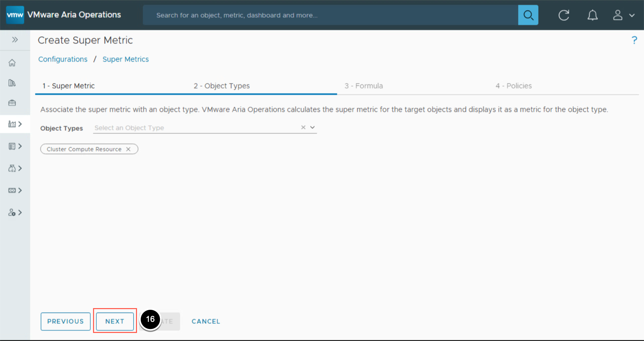Expand the Troubleshoot sidebar section

(15, 168)
